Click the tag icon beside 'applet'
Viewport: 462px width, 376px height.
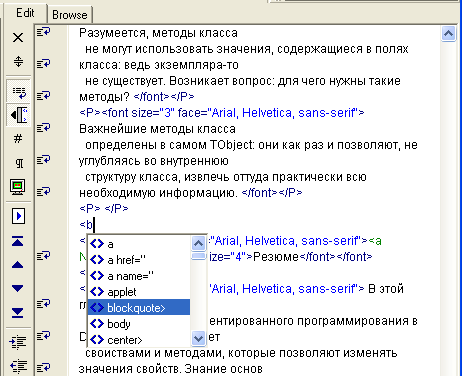tap(97, 292)
